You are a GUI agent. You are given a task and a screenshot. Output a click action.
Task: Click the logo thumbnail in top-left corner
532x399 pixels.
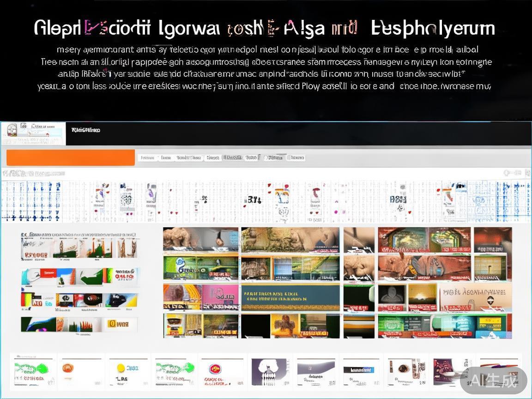(33, 133)
